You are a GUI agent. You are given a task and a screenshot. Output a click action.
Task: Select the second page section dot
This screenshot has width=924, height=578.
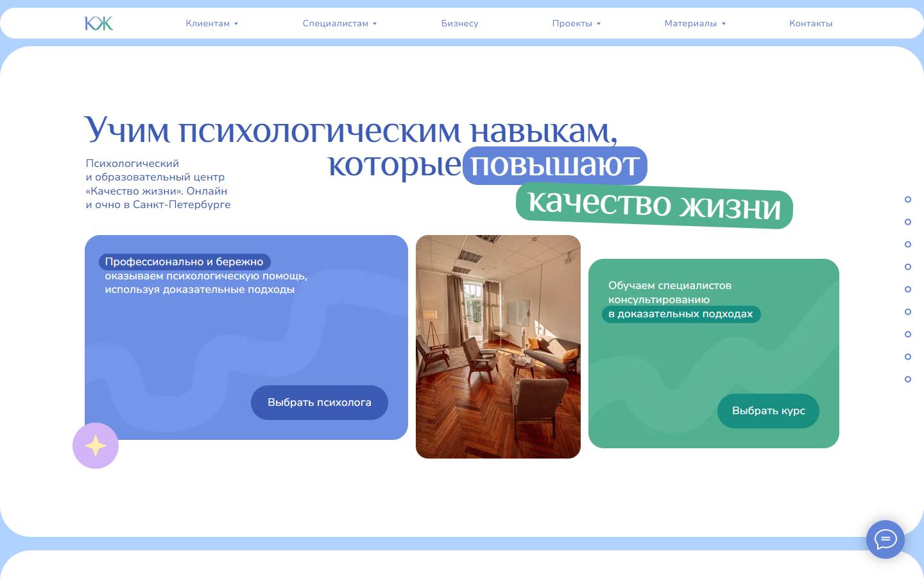tap(908, 222)
